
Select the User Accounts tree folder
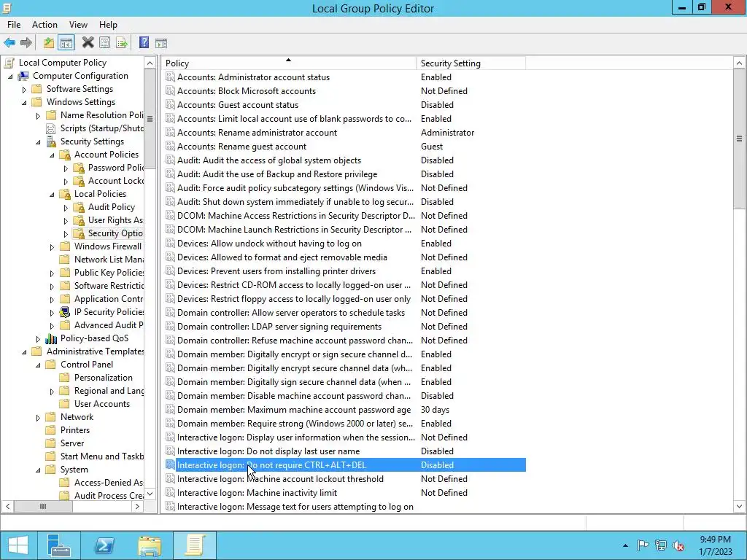tap(102, 404)
